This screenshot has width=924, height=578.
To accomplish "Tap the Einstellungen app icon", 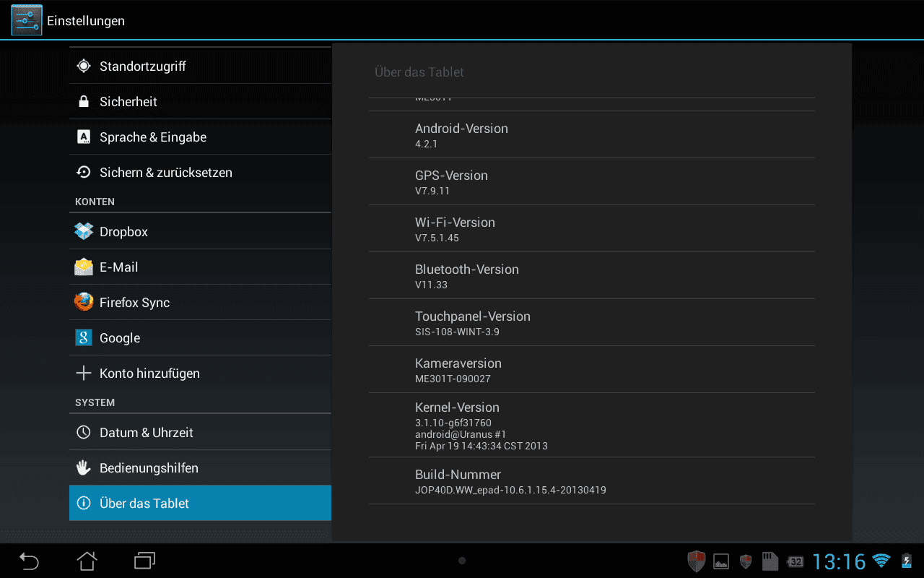I will click(x=26, y=20).
